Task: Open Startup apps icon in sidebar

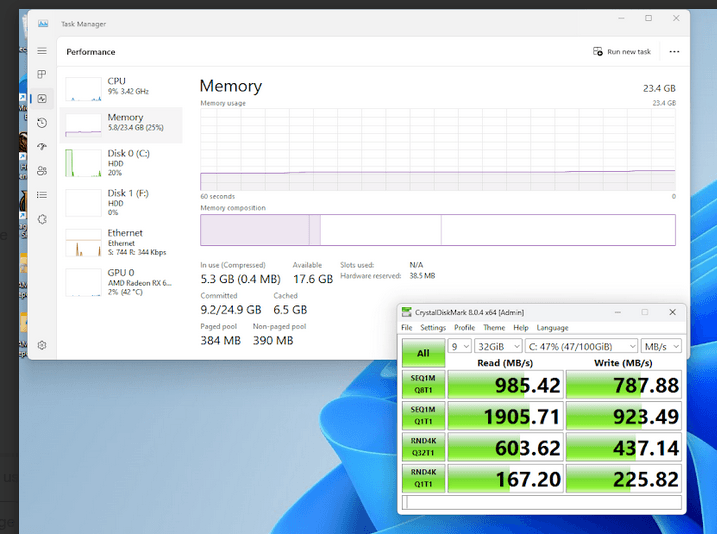Action: (42, 147)
